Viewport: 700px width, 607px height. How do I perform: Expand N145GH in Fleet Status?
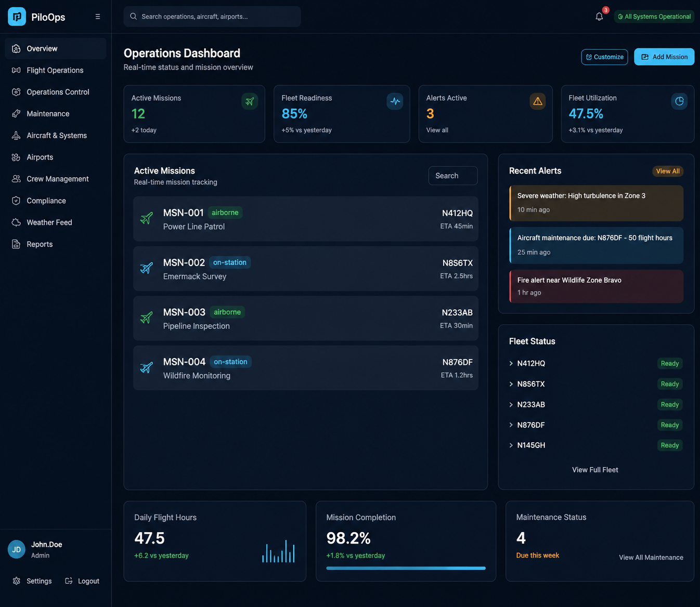(x=511, y=445)
